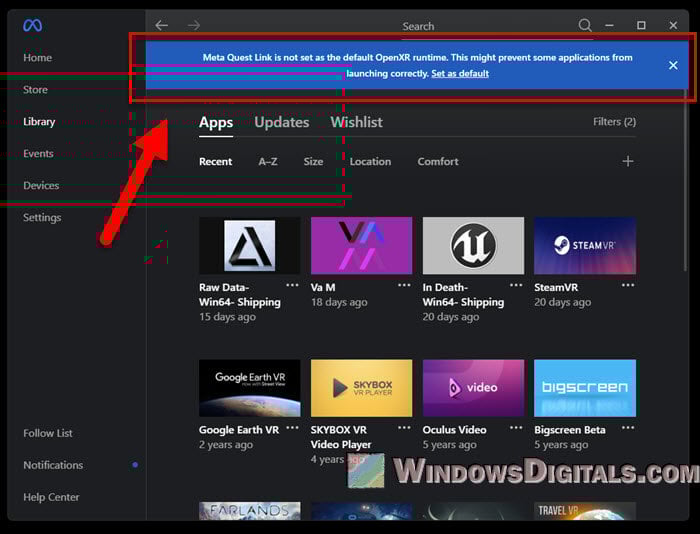Viewport: 700px width, 534px height.
Task: Click the Meta logo in the sidebar
Action: [x=33, y=25]
